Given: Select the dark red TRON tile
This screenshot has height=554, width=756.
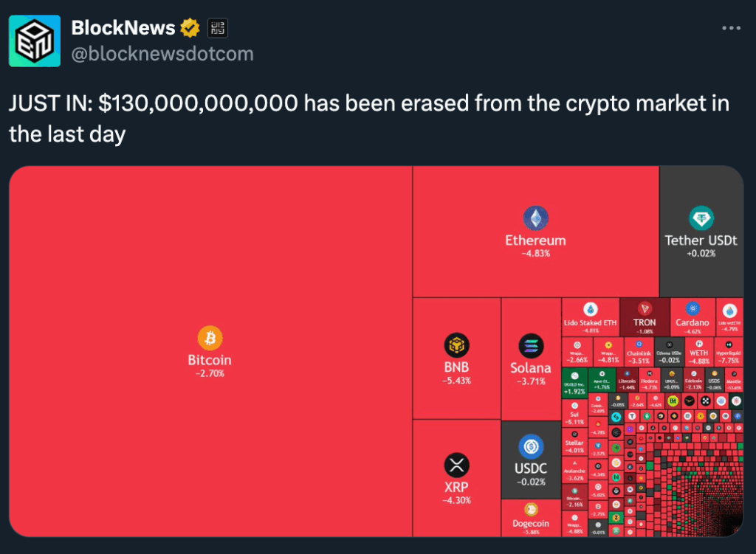Looking at the screenshot, I should tap(644, 316).
